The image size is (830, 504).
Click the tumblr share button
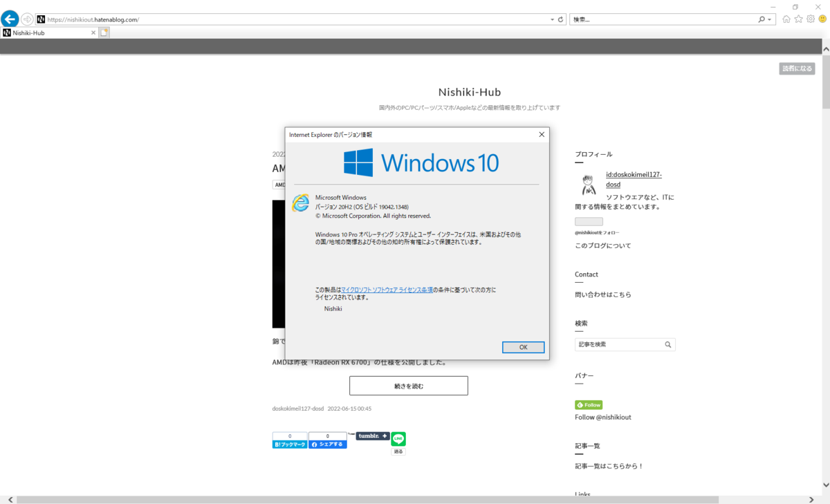click(x=373, y=436)
